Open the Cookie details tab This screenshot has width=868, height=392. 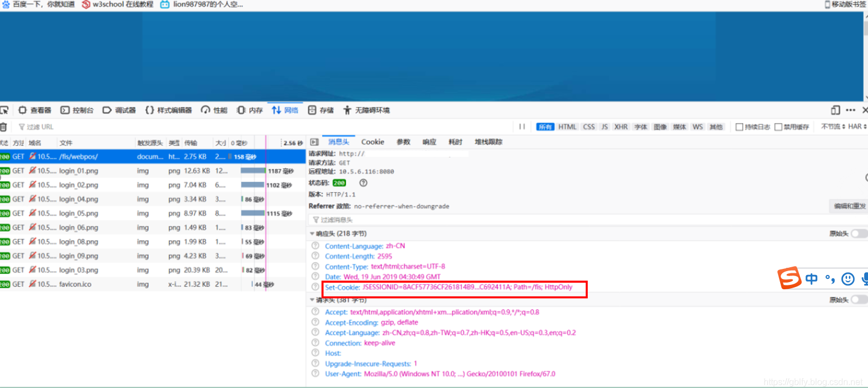pos(372,142)
